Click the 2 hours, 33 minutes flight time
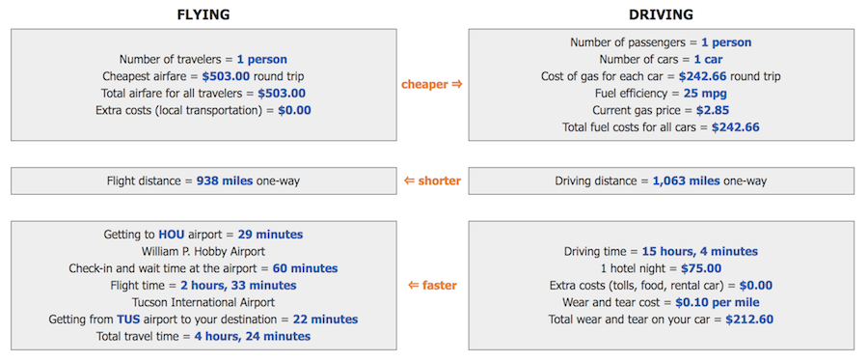 [238, 286]
